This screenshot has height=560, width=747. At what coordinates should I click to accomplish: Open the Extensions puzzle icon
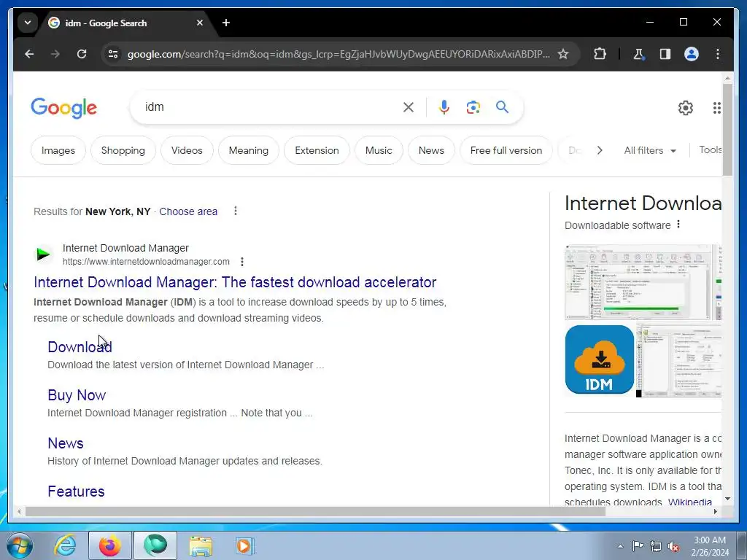coord(600,54)
